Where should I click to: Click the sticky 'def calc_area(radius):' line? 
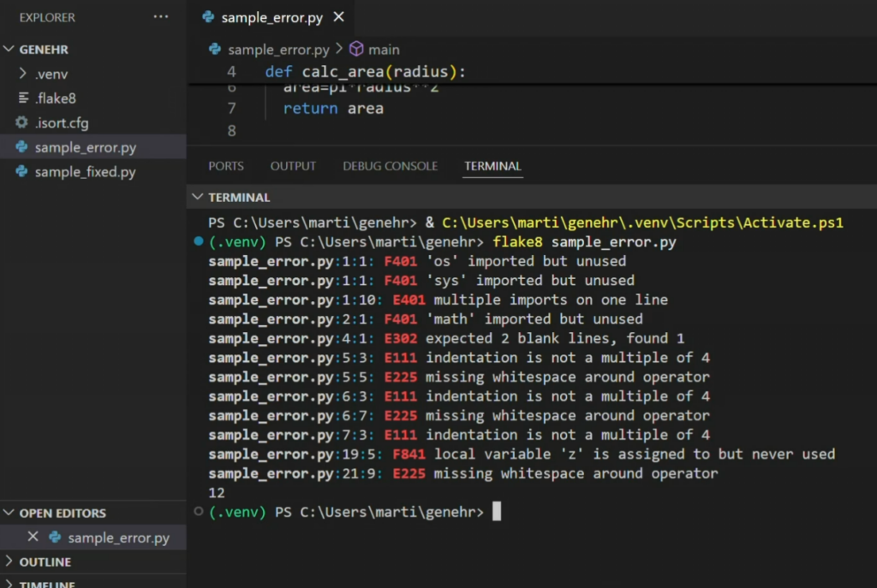(366, 72)
